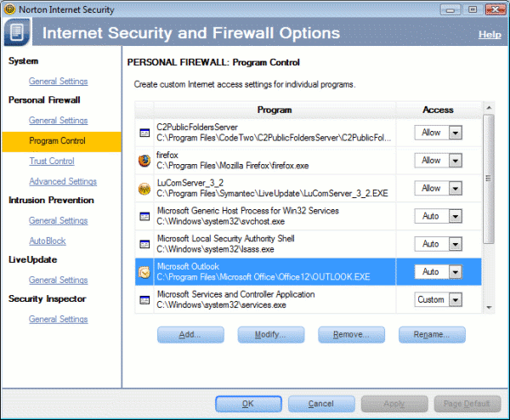The width and height of the screenshot is (510, 420).
Task: Expand the Access dropdown for Microsoft Outlook
Action: pyautogui.click(x=456, y=272)
